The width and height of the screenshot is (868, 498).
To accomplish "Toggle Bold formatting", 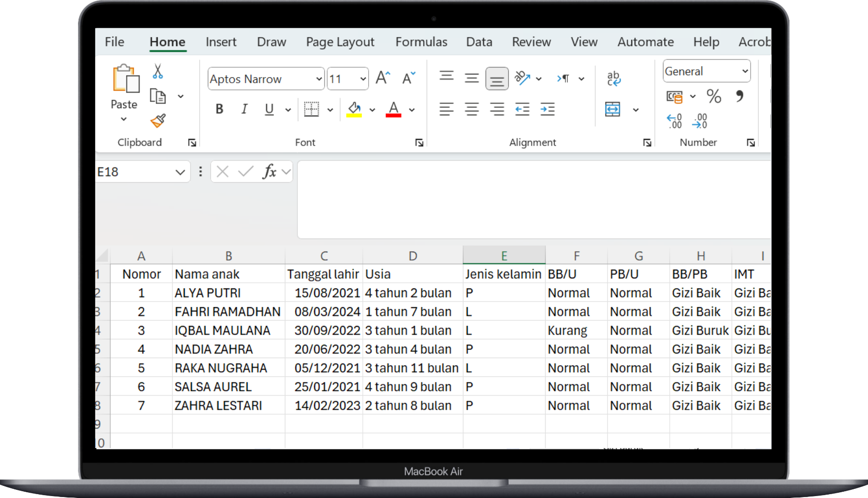I will (219, 110).
